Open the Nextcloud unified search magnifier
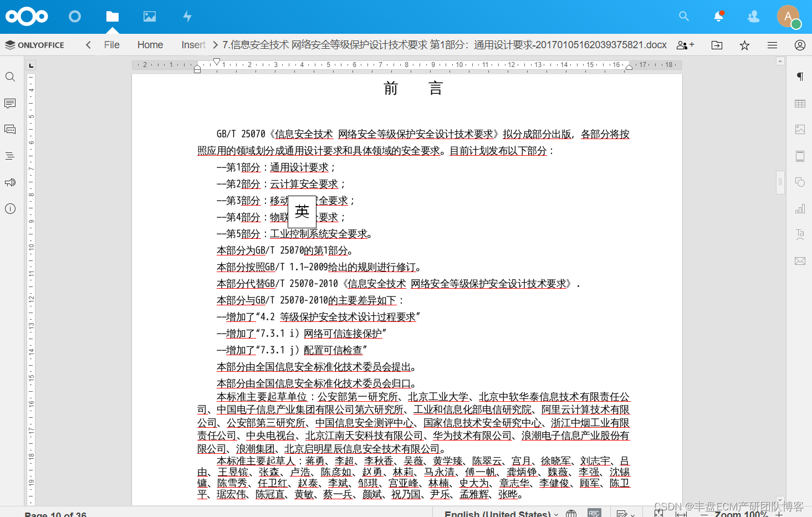This screenshot has width=812, height=517. (x=684, y=17)
